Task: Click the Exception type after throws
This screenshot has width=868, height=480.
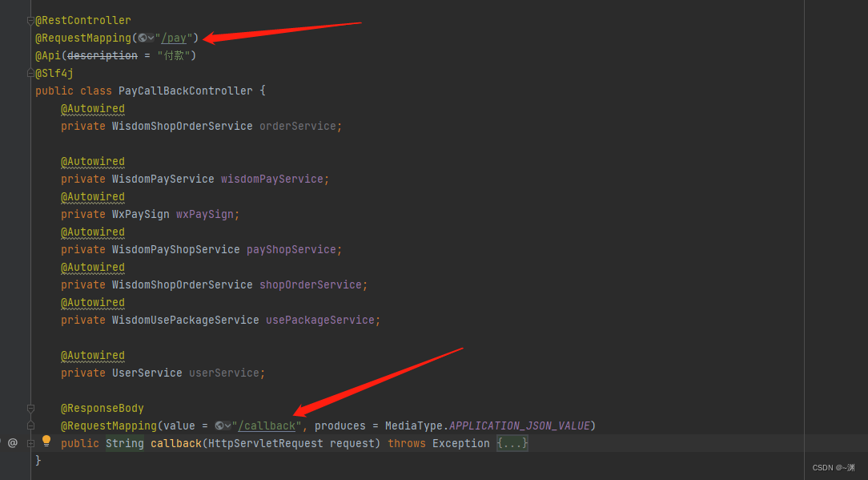Action: pos(461,443)
